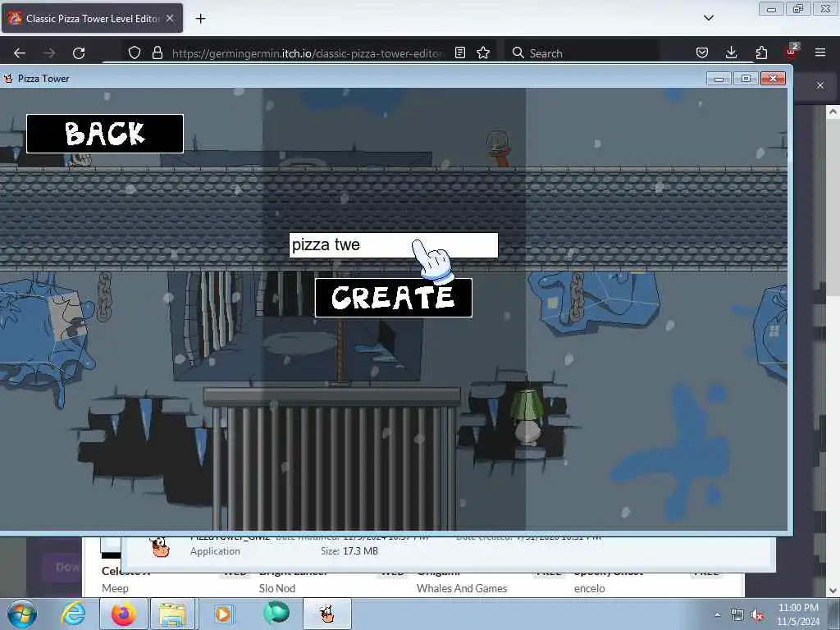Viewport: 840px width, 630px height.
Task: Click the Pizza Tower application file icon
Action: [160, 547]
